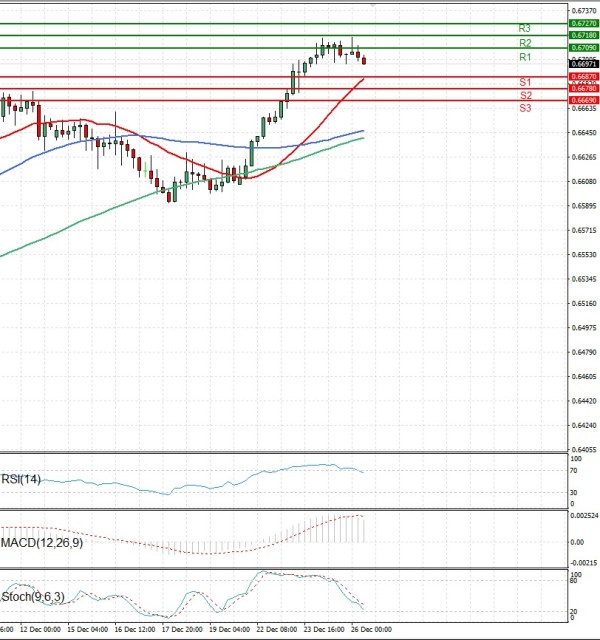Click the last candlestick on the chart
Screen dimensions: 600x640
coord(364,60)
